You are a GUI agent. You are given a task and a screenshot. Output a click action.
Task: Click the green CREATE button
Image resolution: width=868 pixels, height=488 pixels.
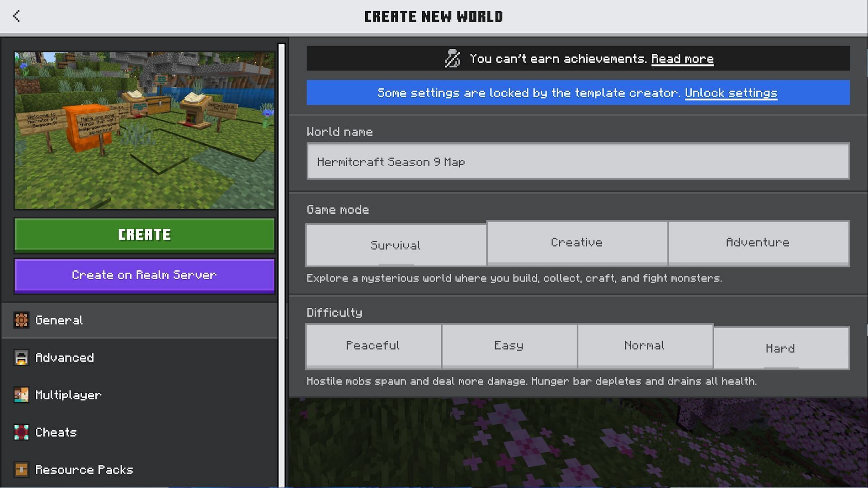144,234
